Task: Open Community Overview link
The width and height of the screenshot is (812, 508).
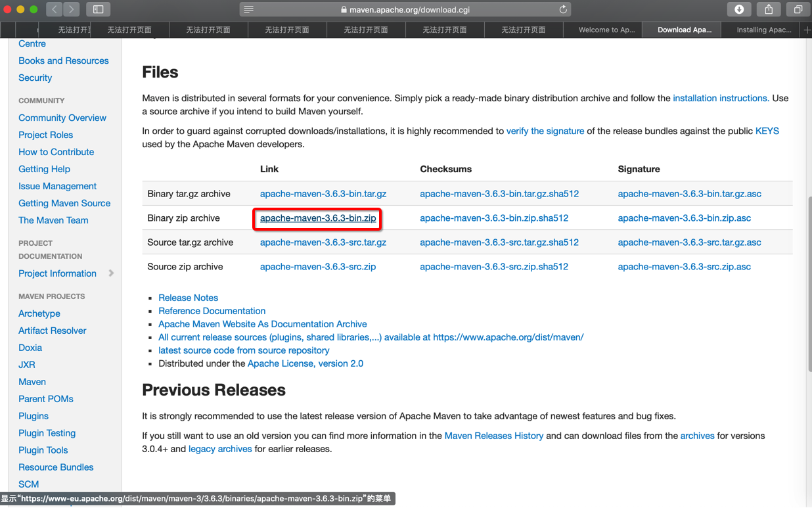Action: (62, 118)
